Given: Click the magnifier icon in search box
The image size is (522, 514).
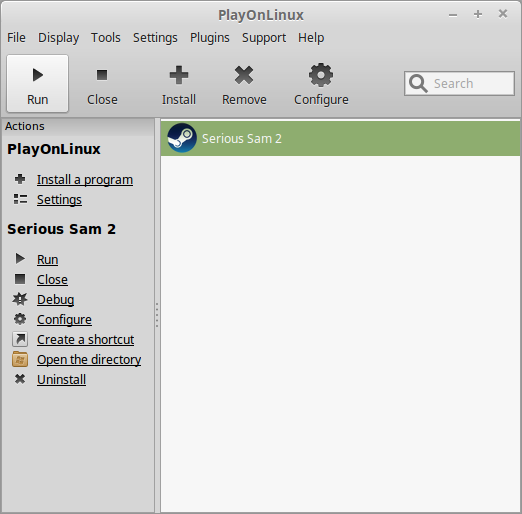Looking at the screenshot, I should (x=418, y=83).
